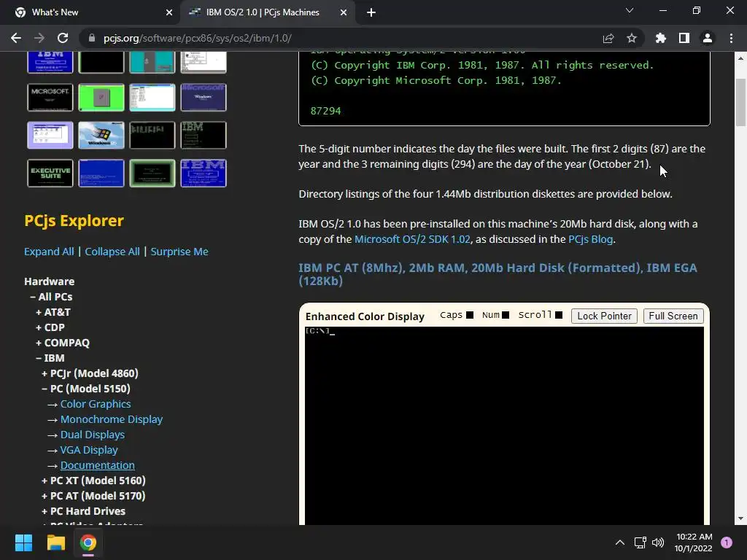
Task: Expand the PCjr (Model 4860) node
Action: click(90, 373)
